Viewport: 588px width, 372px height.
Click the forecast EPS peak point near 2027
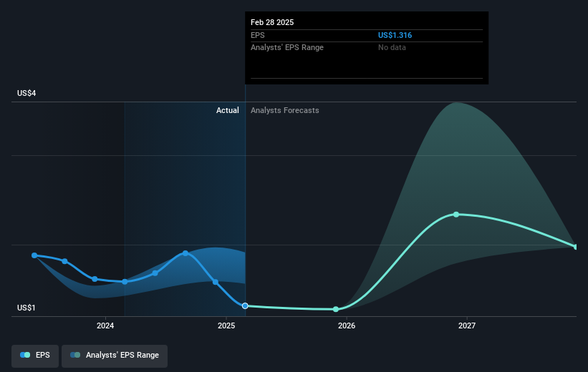tap(456, 215)
